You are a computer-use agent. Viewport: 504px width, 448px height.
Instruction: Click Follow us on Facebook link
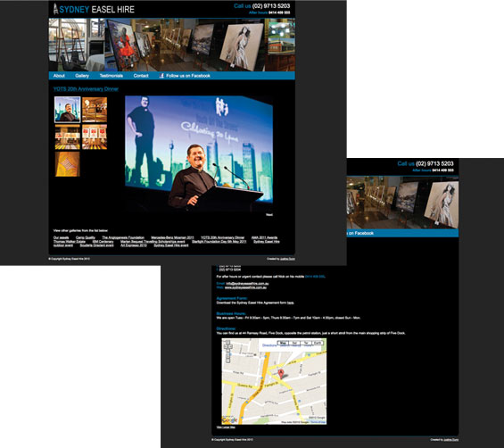point(188,76)
